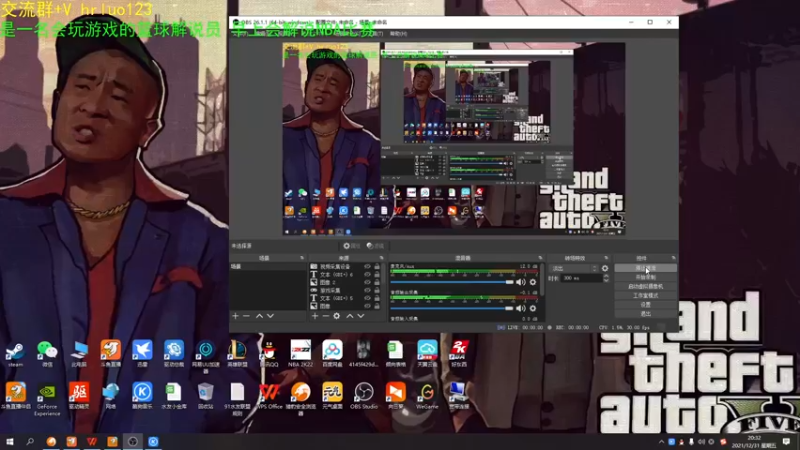800x450 pixels.
Task: Open the League of Legends desktop icon
Action: pyautogui.click(x=237, y=354)
